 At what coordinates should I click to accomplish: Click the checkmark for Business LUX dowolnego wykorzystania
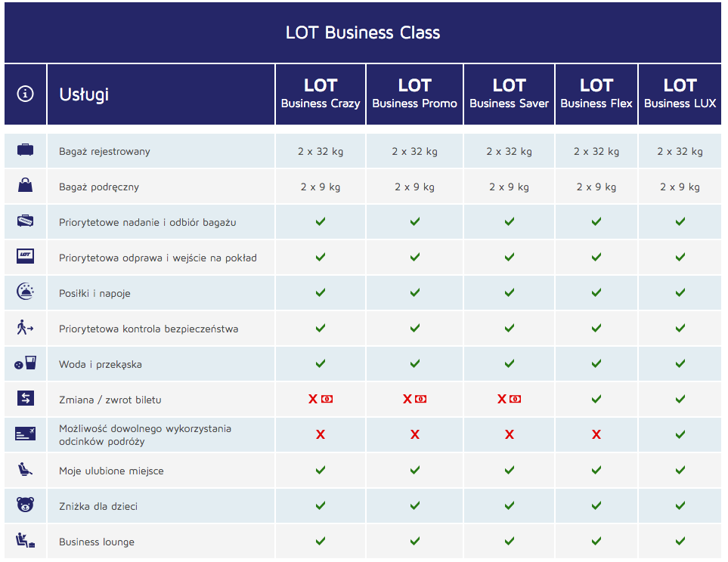680,434
